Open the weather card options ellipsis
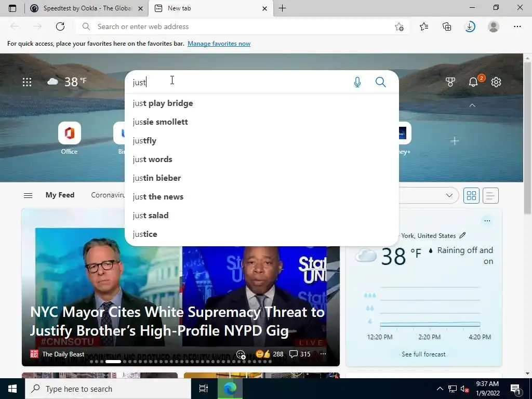Screen dimensions: 532x399 pos(487,221)
